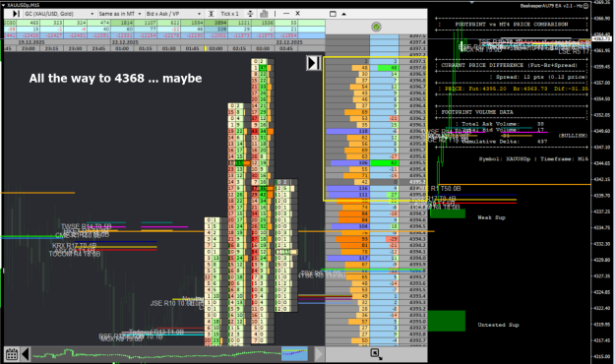Click the 'Tick x 1' label
615x364 pixels.
pyautogui.click(x=229, y=14)
